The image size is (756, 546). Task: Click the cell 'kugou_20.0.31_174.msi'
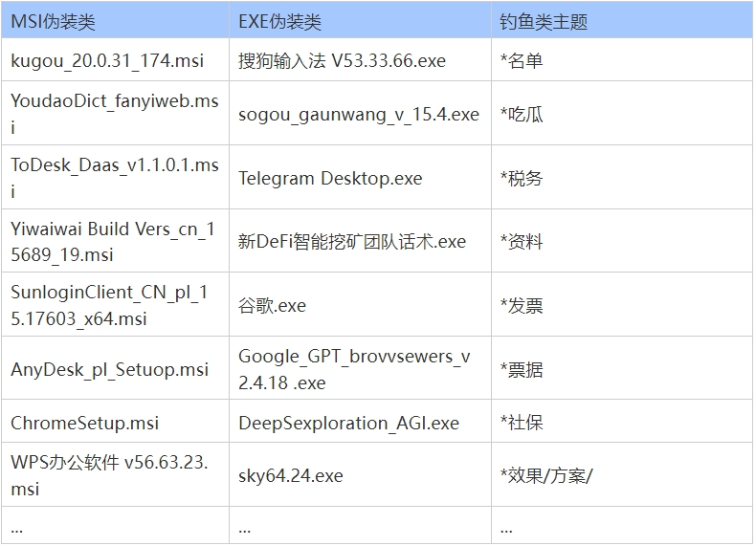pyautogui.click(x=115, y=59)
